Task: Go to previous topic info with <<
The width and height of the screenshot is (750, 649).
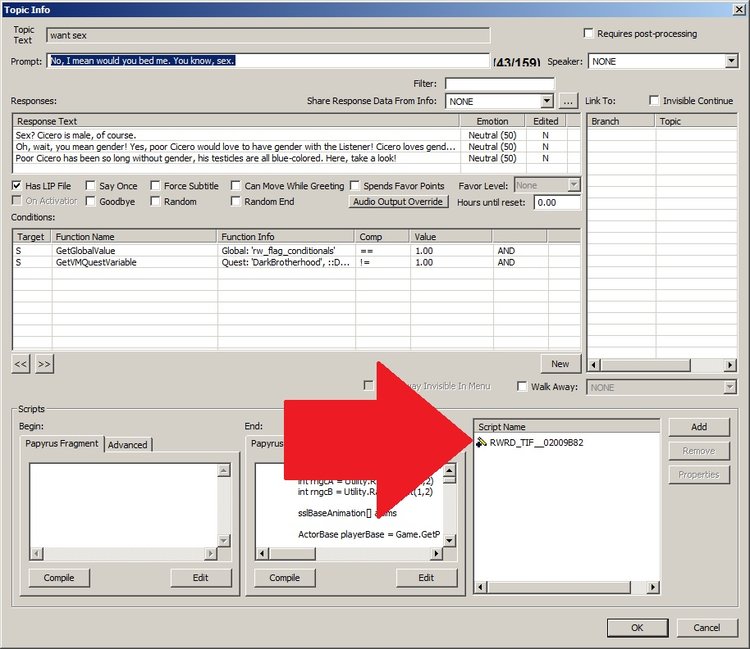Action: pos(21,364)
